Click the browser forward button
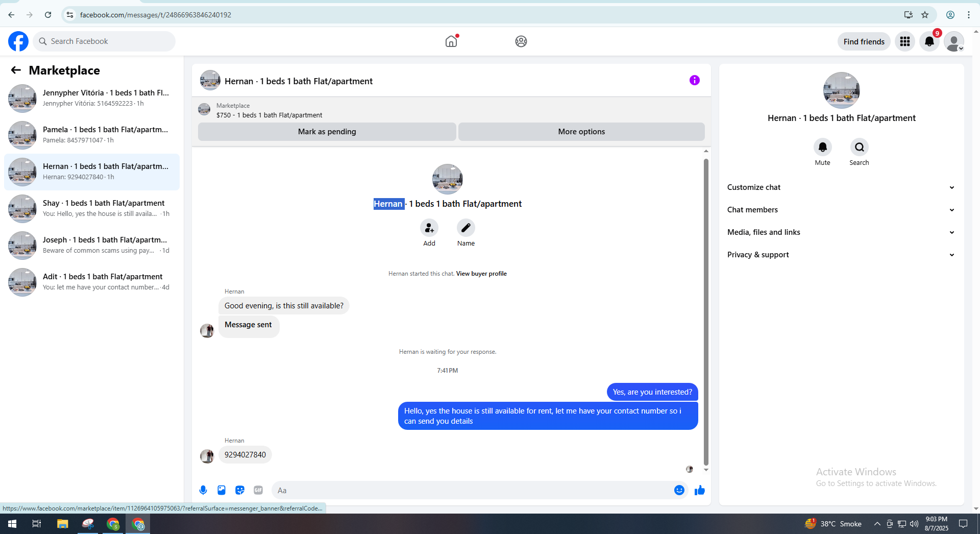980x534 pixels. click(30, 15)
